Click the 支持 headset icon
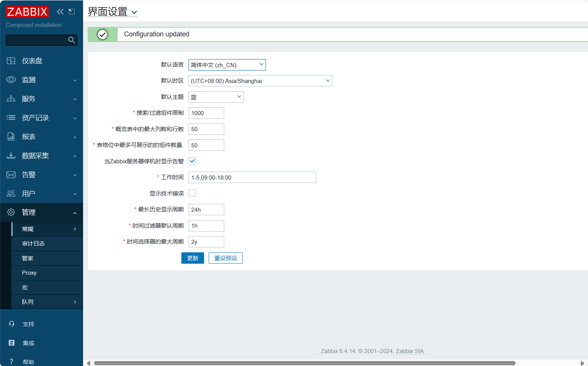Image resolution: width=588 pixels, height=366 pixels. tap(11, 324)
